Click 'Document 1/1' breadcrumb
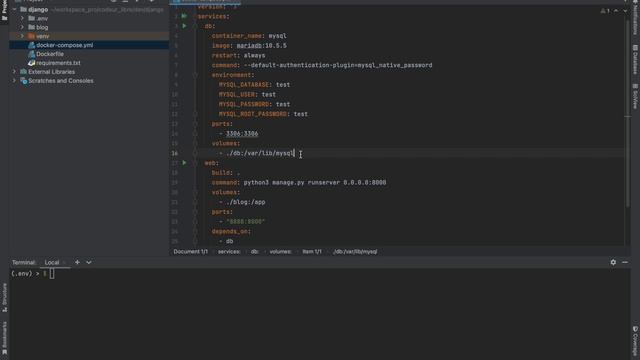This screenshot has width=640, height=360. coord(191,252)
